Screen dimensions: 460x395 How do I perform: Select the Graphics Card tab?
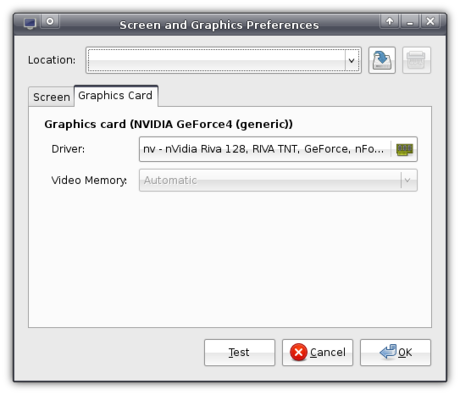[116, 96]
